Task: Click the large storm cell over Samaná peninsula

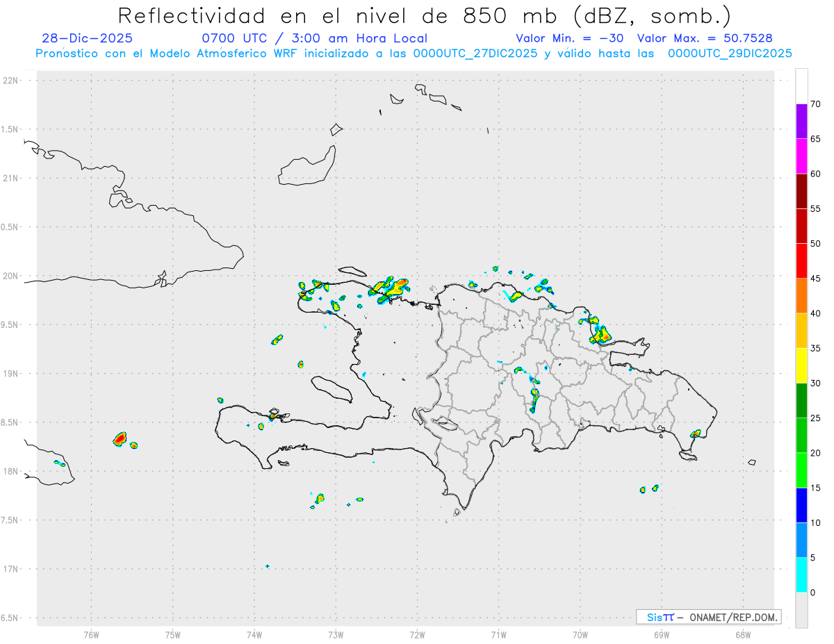Action: (600, 335)
